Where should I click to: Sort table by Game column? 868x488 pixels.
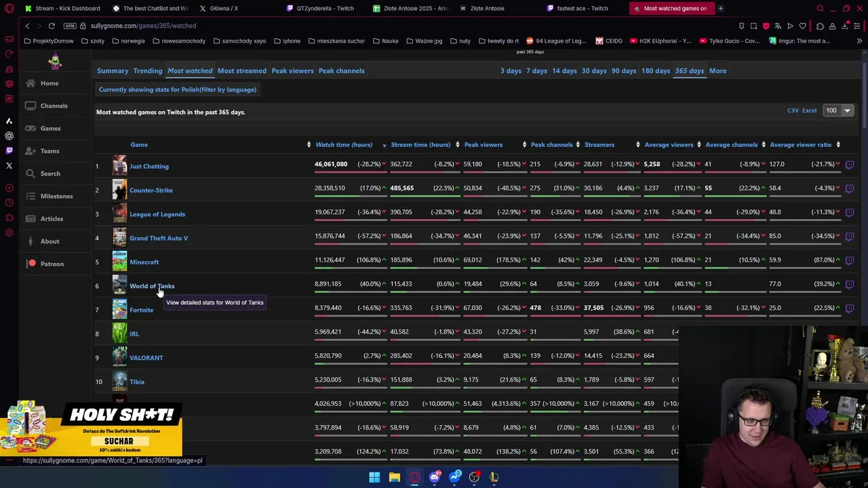pyautogui.click(x=139, y=144)
